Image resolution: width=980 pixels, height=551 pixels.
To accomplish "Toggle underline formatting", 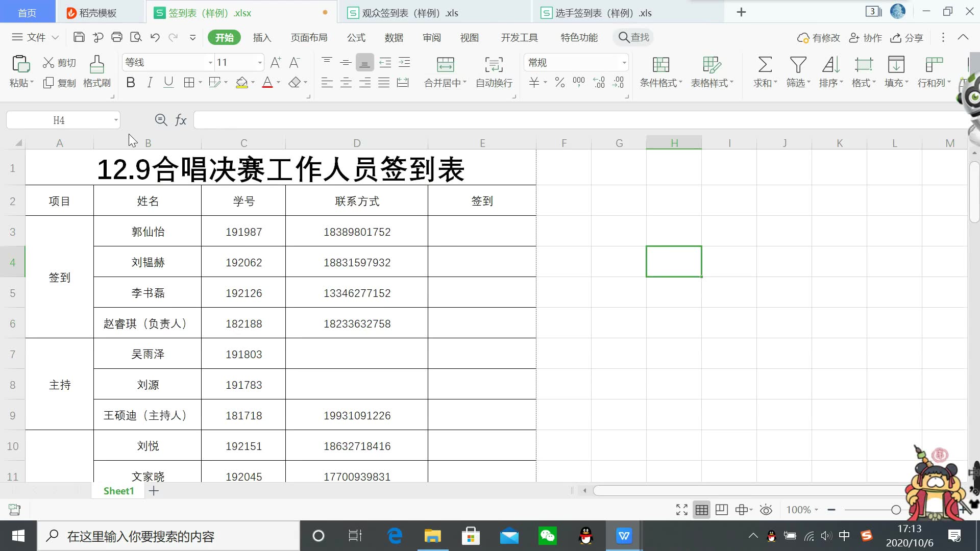I will tap(168, 82).
